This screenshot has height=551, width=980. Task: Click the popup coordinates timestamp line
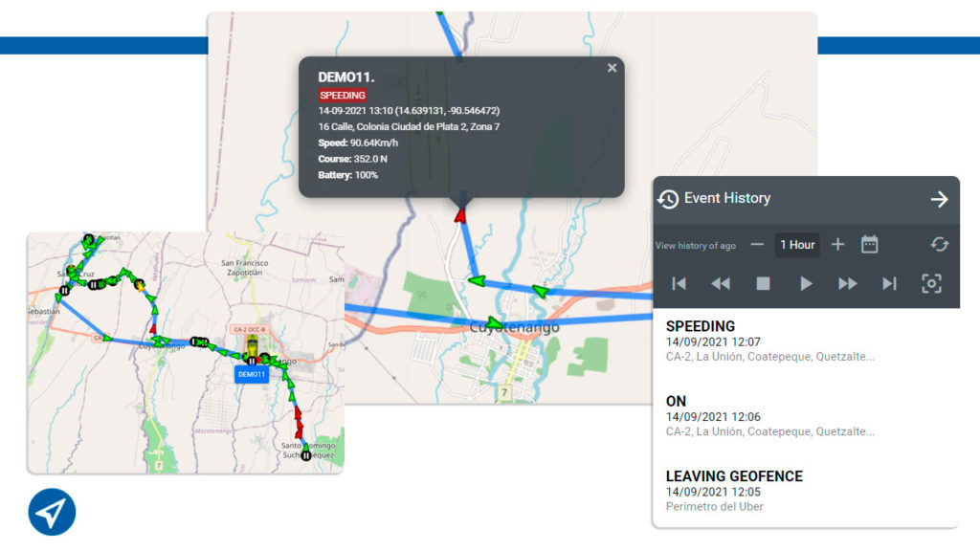pyautogui.click(x=409, y=111)
